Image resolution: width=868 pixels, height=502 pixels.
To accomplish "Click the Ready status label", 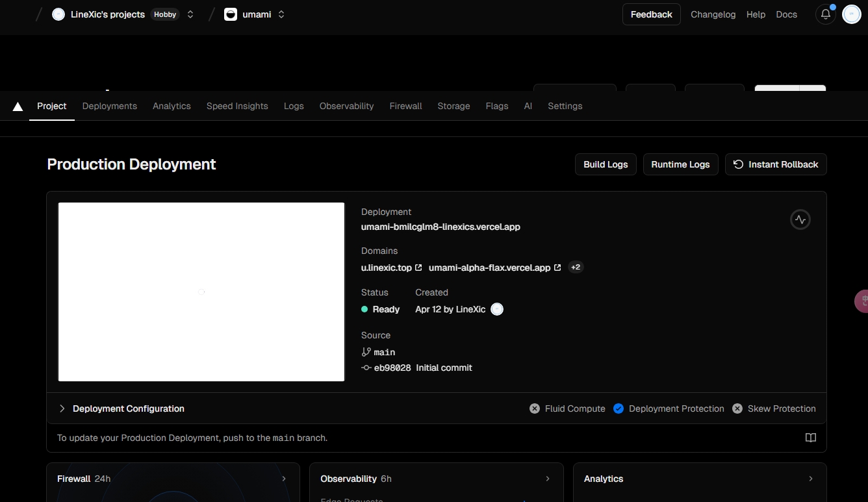I will (x=386, y=309).
